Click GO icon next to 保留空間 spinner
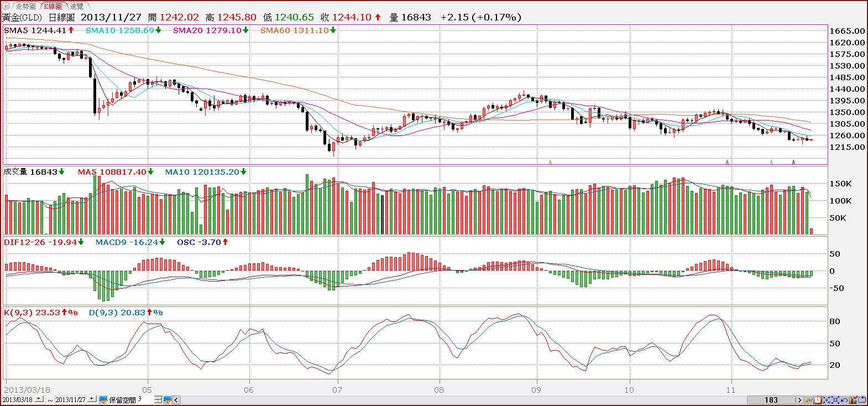This screenshot has height=406, width=868. tap(168, 399)
